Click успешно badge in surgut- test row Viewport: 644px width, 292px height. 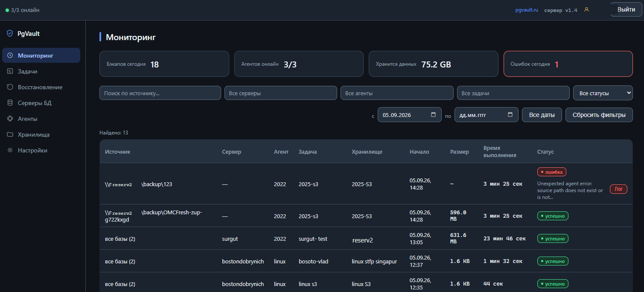pyautogui.click(x=553, y=239)
